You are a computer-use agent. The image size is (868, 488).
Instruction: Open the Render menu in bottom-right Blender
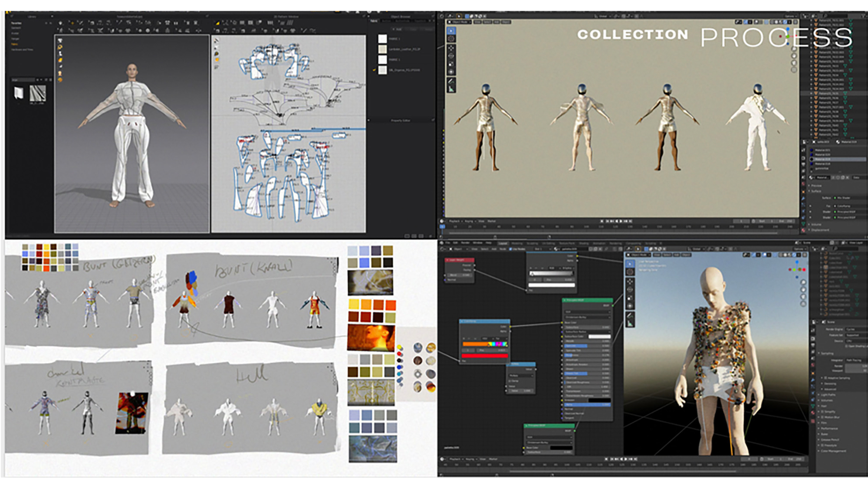click(465, 243)
